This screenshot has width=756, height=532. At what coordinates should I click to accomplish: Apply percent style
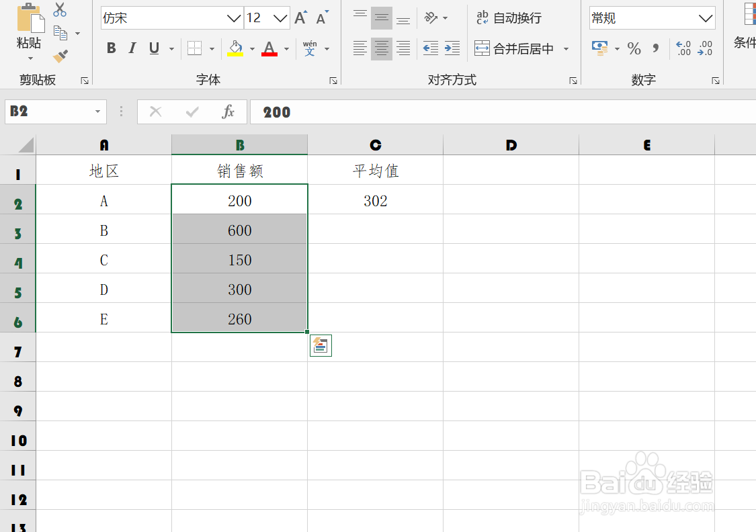click(634, 48)
